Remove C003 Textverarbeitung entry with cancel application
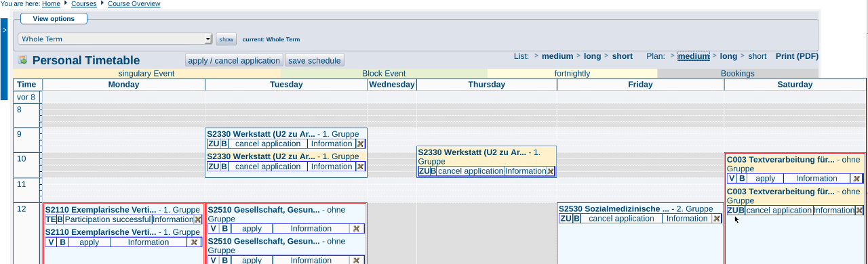Image resolution: width=868 pixels, height=264 pixels. click(x=859, y=211)
